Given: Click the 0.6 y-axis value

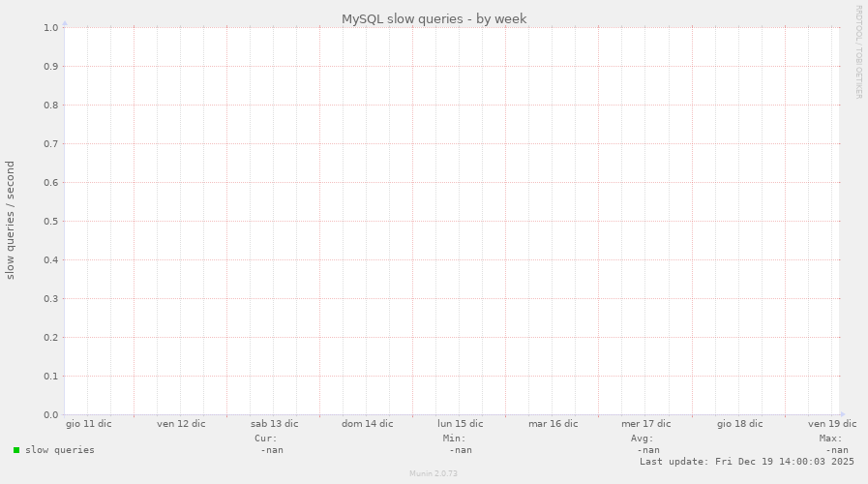Looking at the screenshot, I should [51, 183].
